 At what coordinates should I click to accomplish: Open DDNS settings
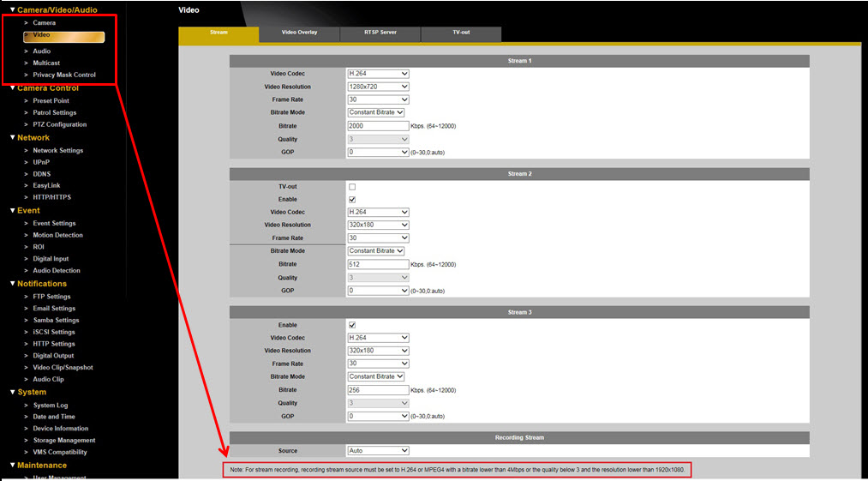[41, 174]
